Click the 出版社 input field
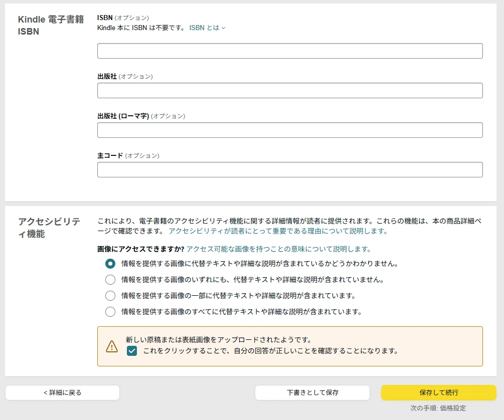This screenshot has width=504, height=420. (x=290, y=90)
